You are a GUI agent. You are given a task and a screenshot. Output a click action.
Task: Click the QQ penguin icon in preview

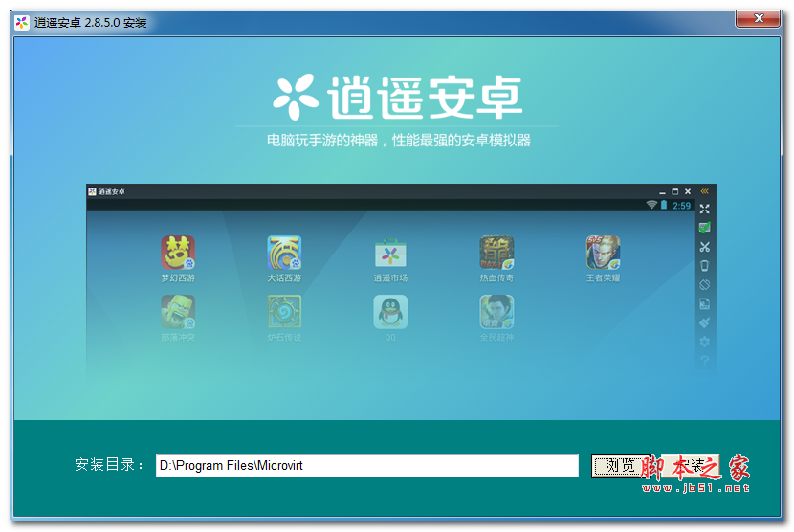coord(390,312)
